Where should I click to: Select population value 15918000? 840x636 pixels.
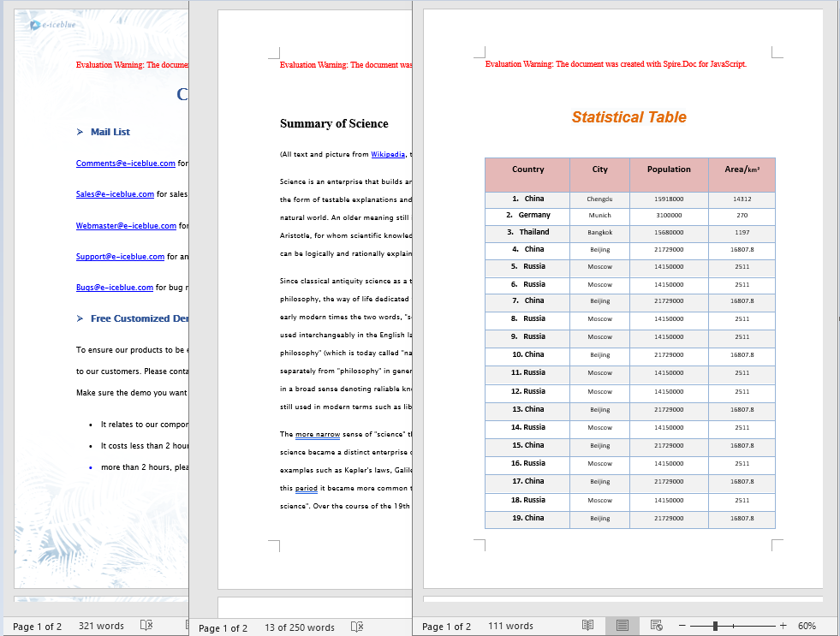(669, 199)
